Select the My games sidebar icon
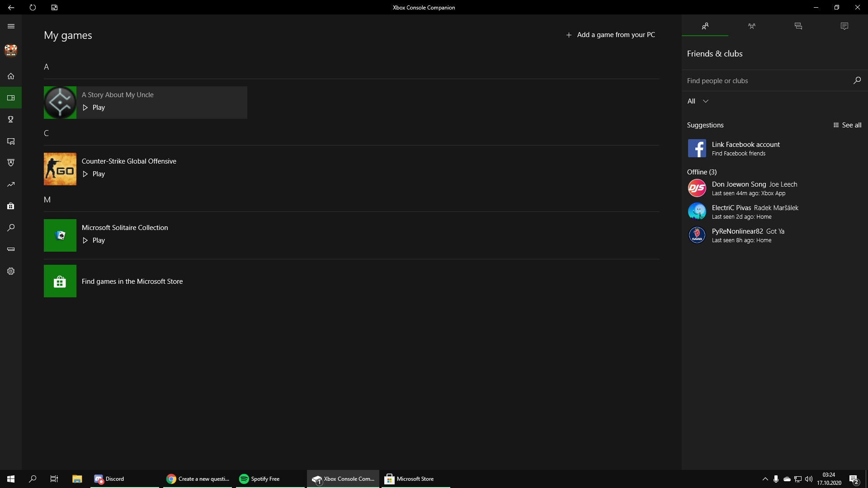The height and width of the screenshot is (488, 868). point(11,98)
